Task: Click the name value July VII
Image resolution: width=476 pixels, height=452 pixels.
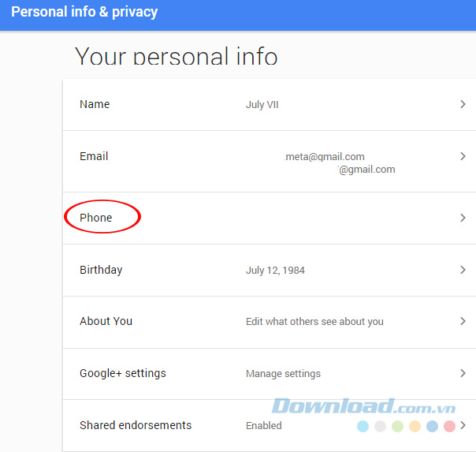Action: [x=262, y=105]
